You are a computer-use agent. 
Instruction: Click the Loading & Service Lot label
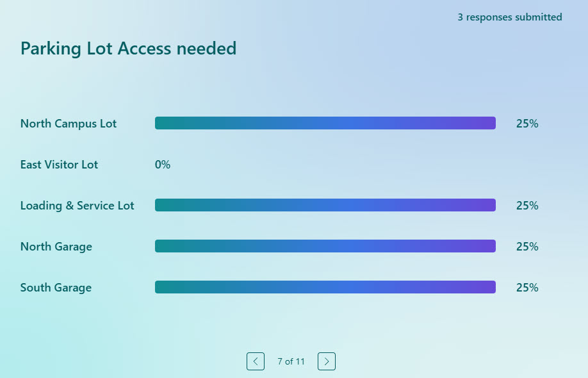(x=77, y=206)
